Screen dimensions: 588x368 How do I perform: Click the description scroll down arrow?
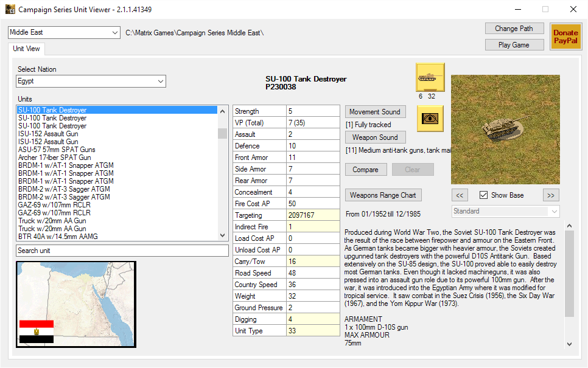[x=569, y=344]
